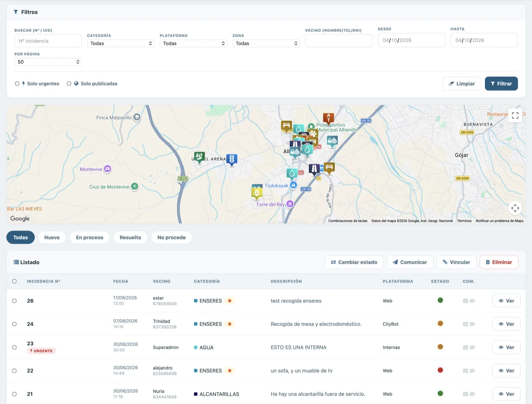
Task: Tick the select-all checkbox in table header
Action: (14, 281)
